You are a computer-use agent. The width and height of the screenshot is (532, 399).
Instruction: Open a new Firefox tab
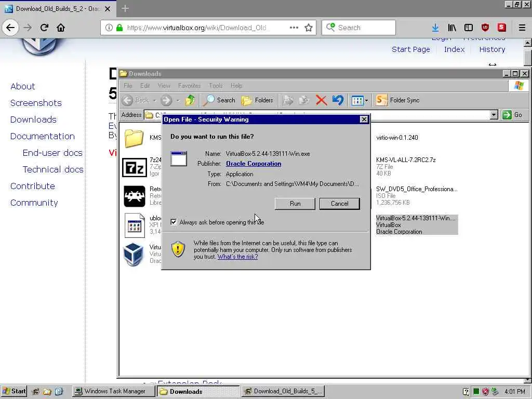point(125,8)
